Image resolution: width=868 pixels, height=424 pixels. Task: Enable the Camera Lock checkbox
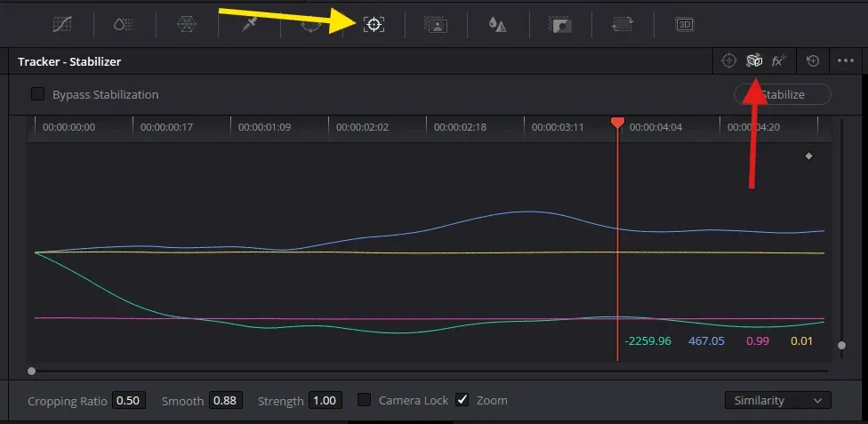(x=364, y=400)
